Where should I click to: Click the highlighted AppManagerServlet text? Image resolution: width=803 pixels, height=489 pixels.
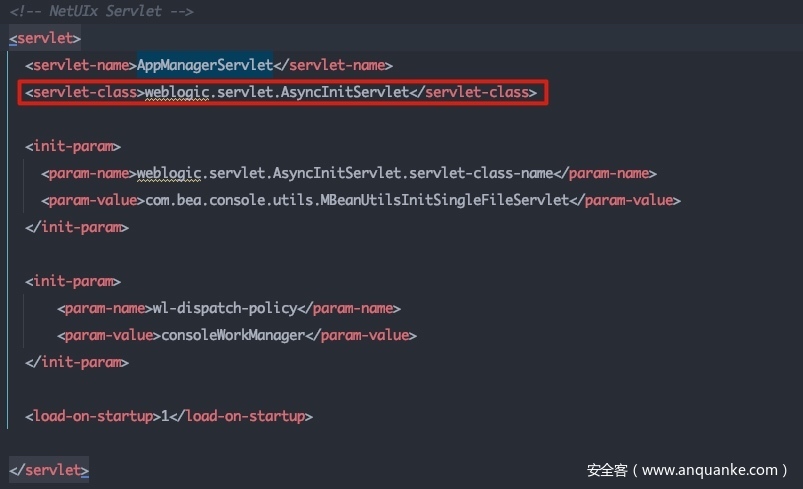(x=205, y=65)
